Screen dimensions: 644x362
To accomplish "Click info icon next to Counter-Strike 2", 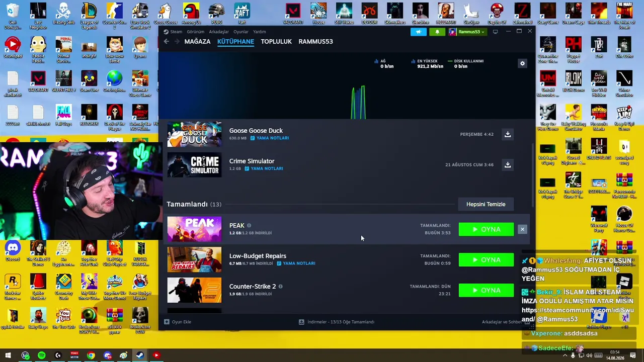I will pos(280,287).
